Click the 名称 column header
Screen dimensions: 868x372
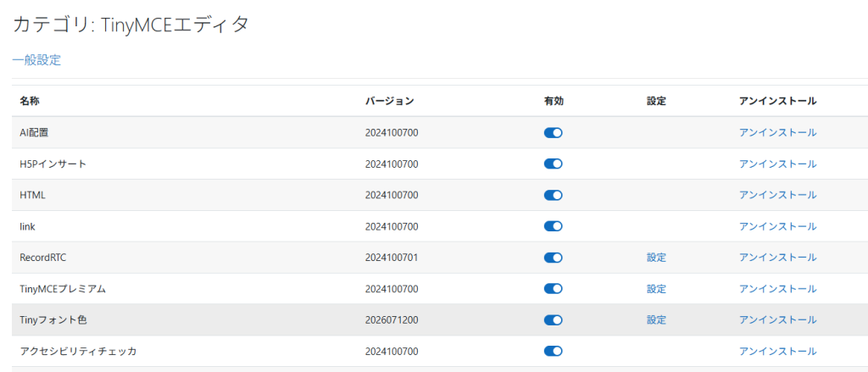[x=30, y=102]
